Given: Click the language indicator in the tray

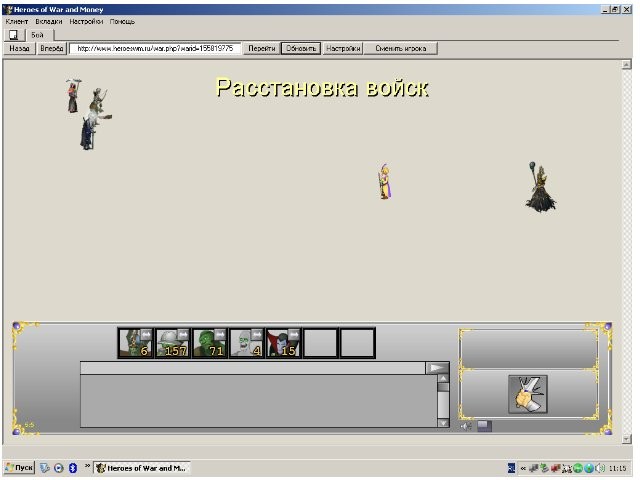Looking at the screenshot, I should point(511,469).
